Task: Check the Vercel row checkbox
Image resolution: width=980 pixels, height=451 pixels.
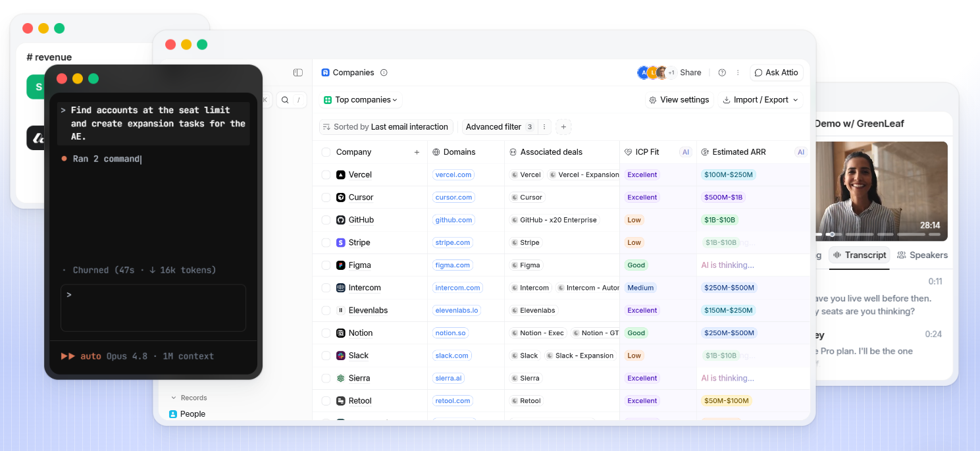Action: (x=326, y=175)
